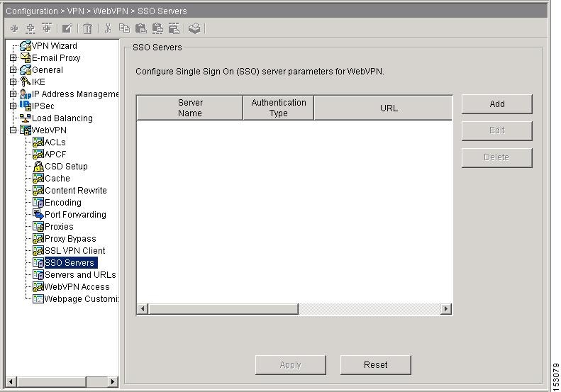Click the Proxy Bypass icon
The width and height of the screenshot is (561, 392).
pyautogui.click(x=38, y=239)
